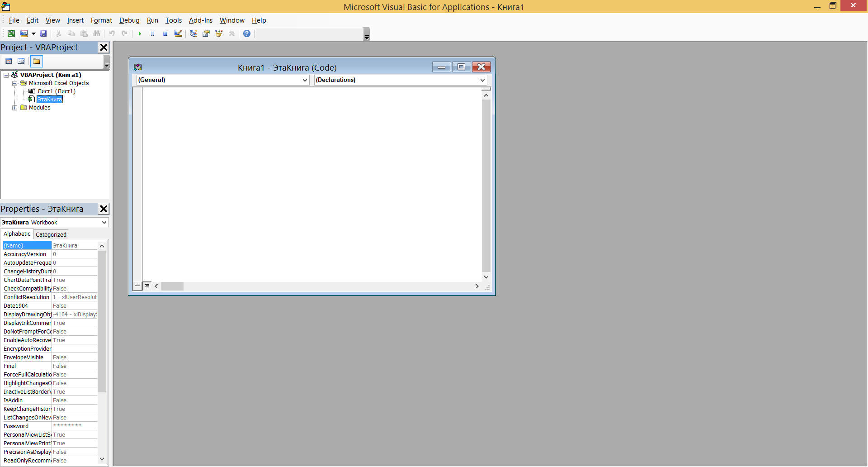Open the Format menu

pos(101,20)
